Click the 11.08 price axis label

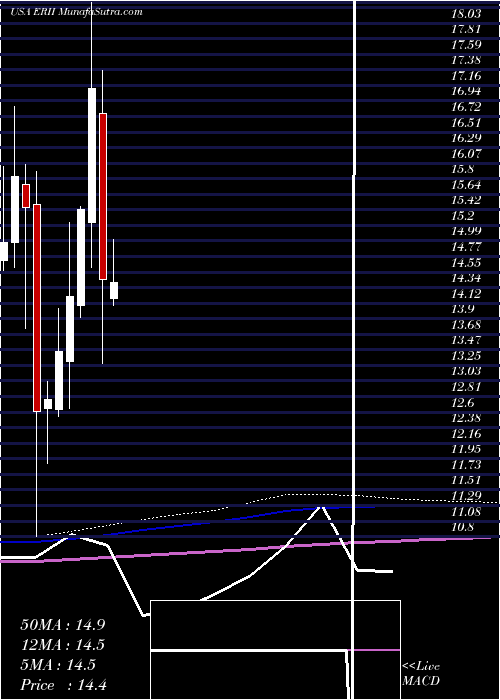click(x=467, y=512)
